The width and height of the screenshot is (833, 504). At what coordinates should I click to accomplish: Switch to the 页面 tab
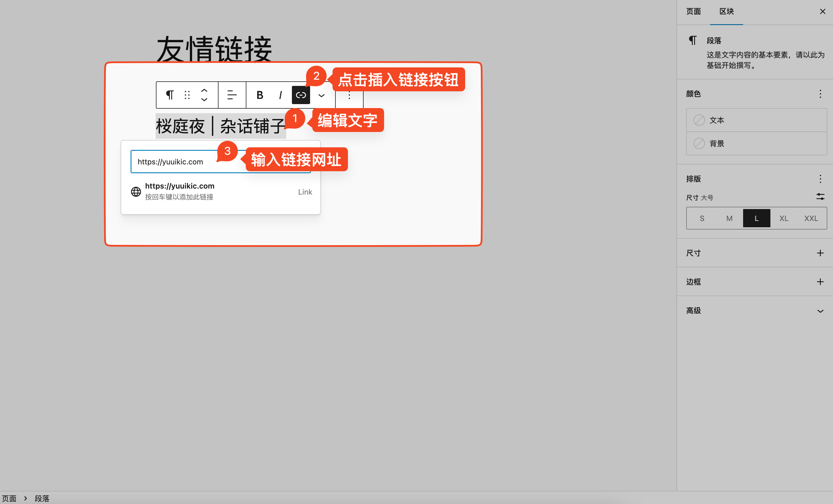point(693,11)
